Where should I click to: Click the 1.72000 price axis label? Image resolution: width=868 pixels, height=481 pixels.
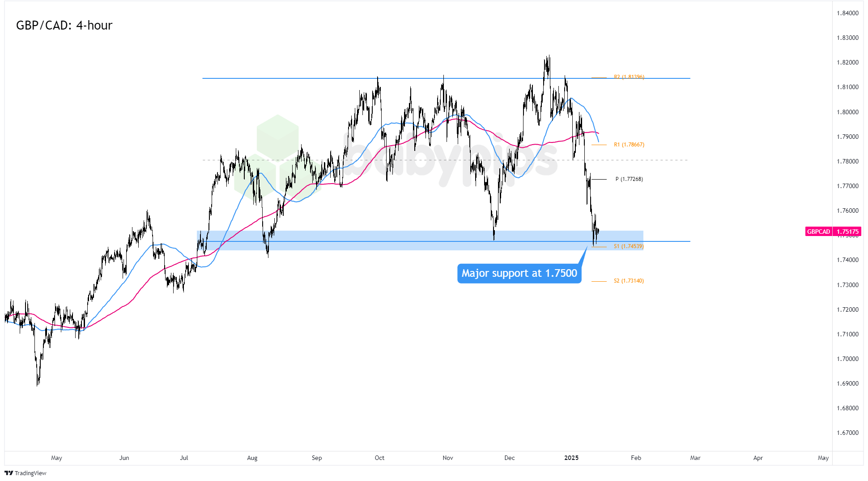[848, 309]
